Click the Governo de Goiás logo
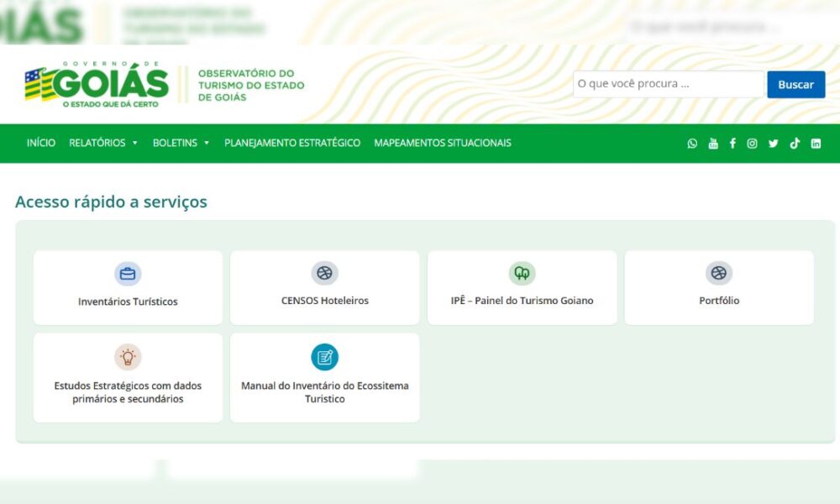The image size is (840, 504). (x=97, y=84)
